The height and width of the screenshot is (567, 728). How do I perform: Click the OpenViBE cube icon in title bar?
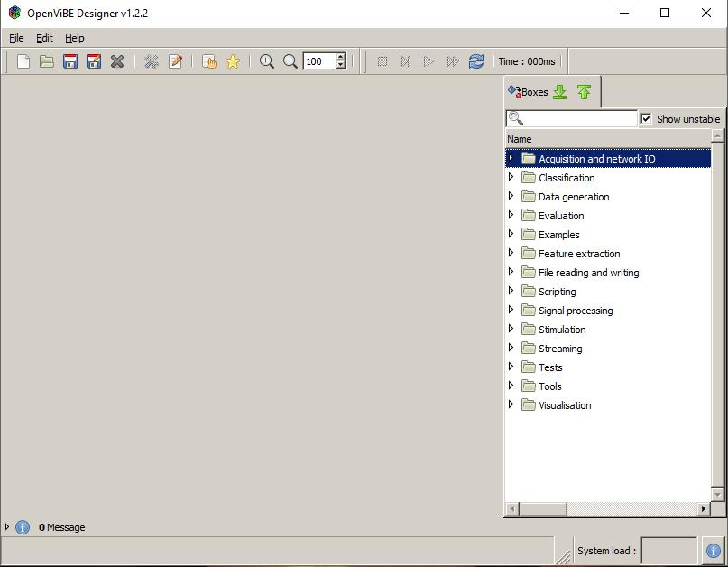(14, 13)
